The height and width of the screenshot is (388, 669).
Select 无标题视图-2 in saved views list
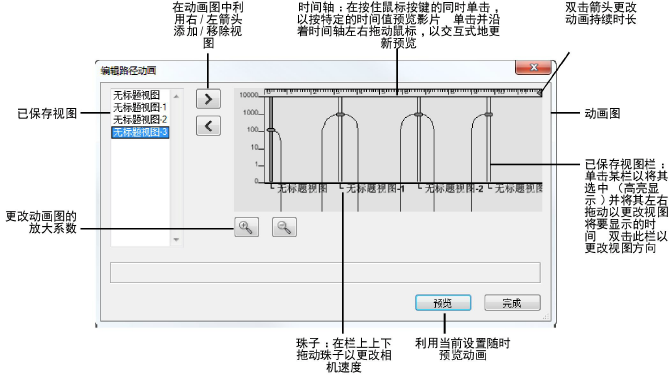[x=140, y=120]
